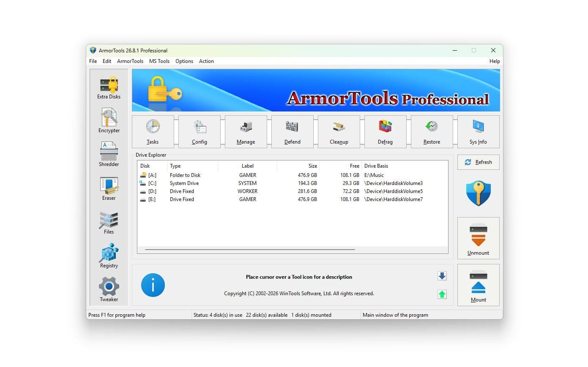Viewport: 588px width, 367px height.
Task: Click 'Main window of the program' status text
Action: point(395,315)
